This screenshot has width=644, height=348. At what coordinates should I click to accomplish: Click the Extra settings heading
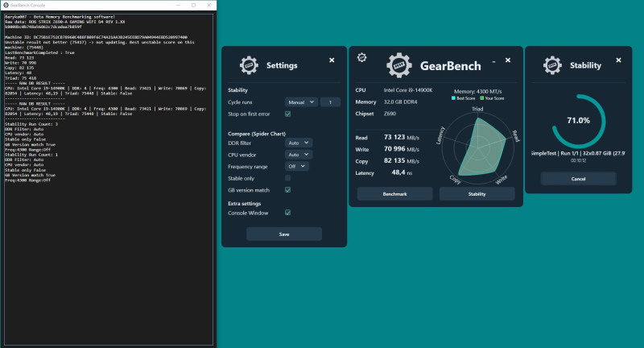(245, 203)
